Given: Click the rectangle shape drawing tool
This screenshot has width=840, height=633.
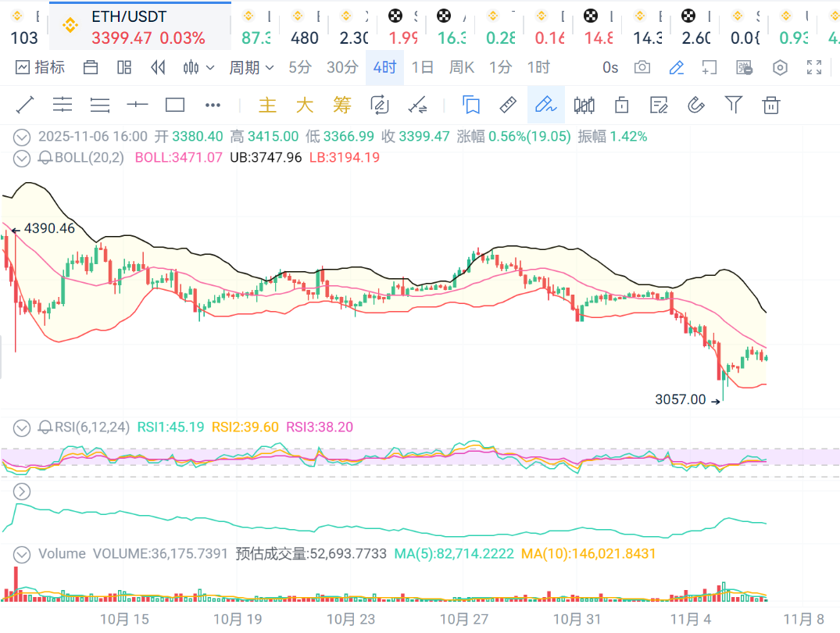Looking at the screenshot, I should coord(175,105).
